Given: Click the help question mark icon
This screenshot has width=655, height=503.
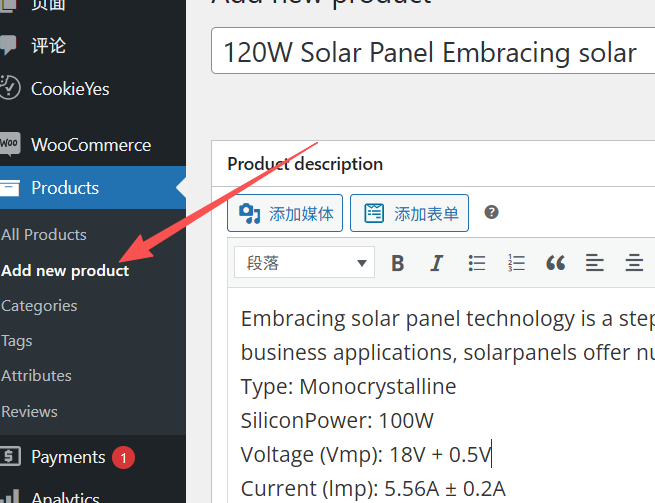Looking at the screenshot, I should click(491, 212).
